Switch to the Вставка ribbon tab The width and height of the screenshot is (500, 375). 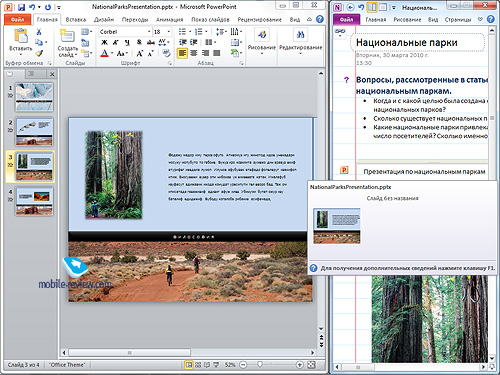[x=76, y=20]
